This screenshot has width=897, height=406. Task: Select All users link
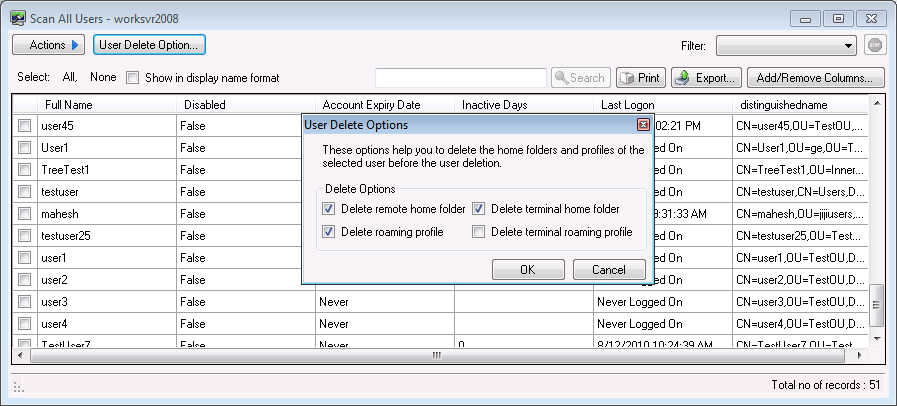69,77
